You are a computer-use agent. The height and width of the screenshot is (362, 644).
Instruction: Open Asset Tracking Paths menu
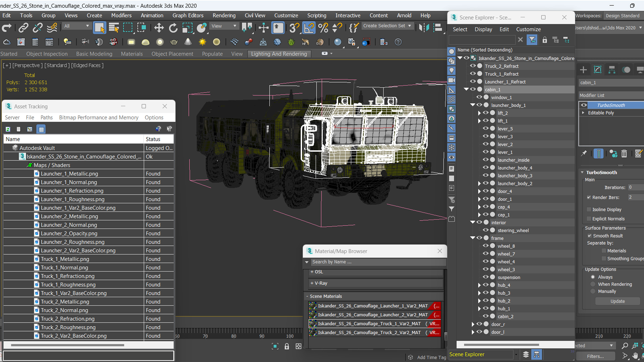point(46,117)
